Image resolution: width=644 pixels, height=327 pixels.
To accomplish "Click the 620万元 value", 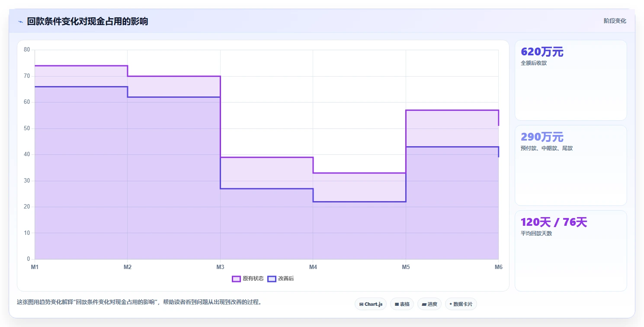I will click(x=542, y=52).
